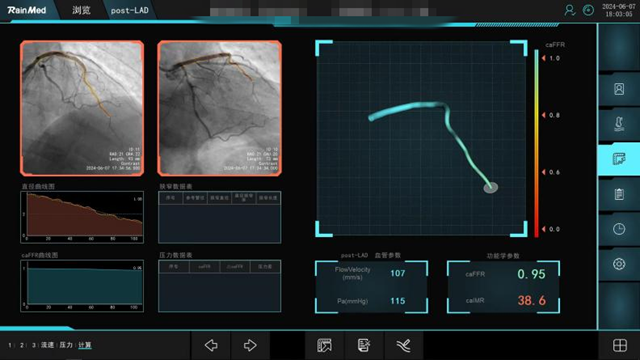Go to the 流速 step

point(47,345)
